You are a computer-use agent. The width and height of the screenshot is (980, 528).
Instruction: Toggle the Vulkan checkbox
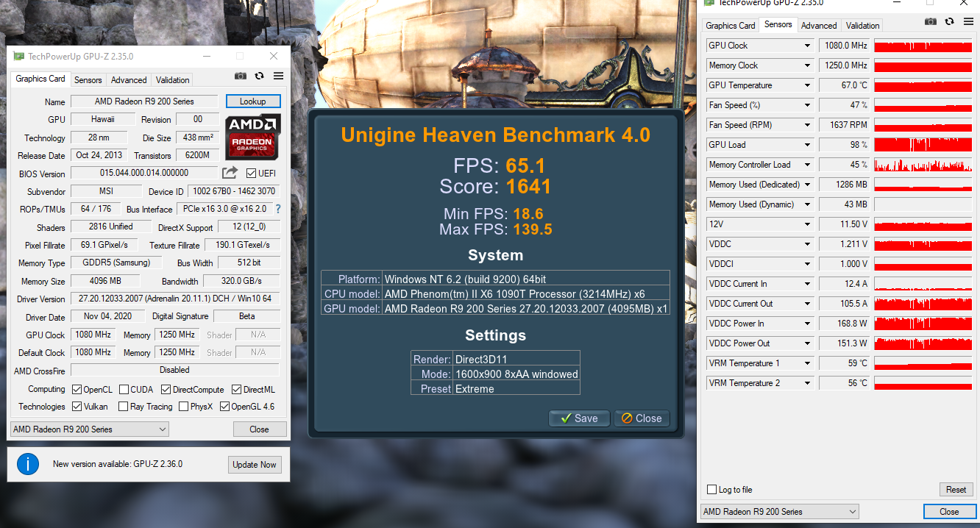pyautogui.click(x=77, y=406)
